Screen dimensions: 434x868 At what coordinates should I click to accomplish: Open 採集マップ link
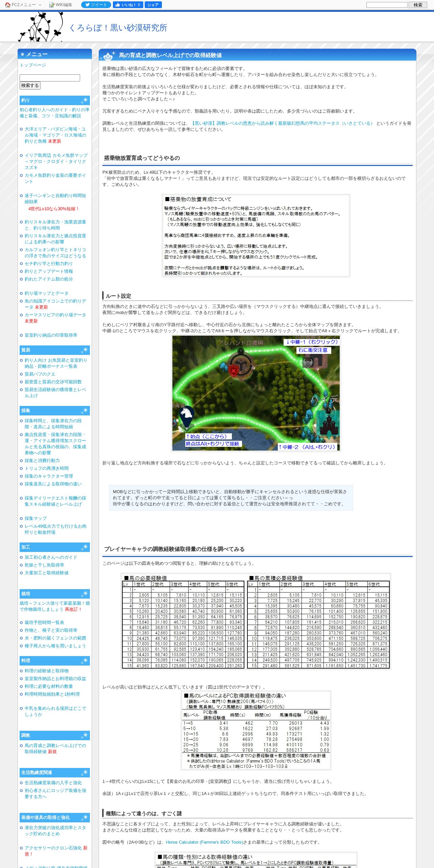coord(35,518)
